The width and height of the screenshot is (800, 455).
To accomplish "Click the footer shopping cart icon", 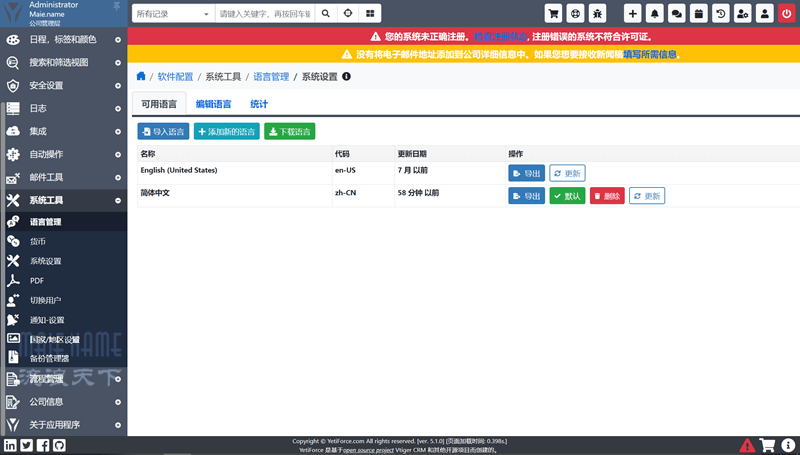I will pyautogui.click(x=767, y=445).
